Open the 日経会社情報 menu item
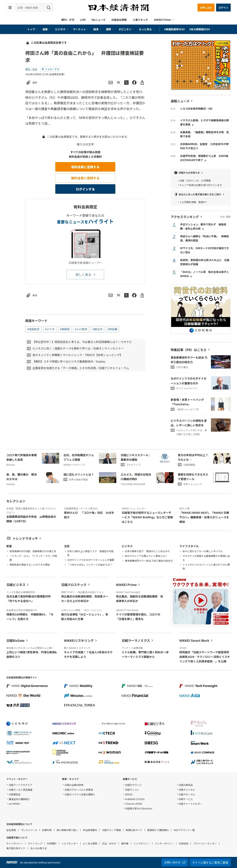This screenshot has height=868, width=237. 119,20
